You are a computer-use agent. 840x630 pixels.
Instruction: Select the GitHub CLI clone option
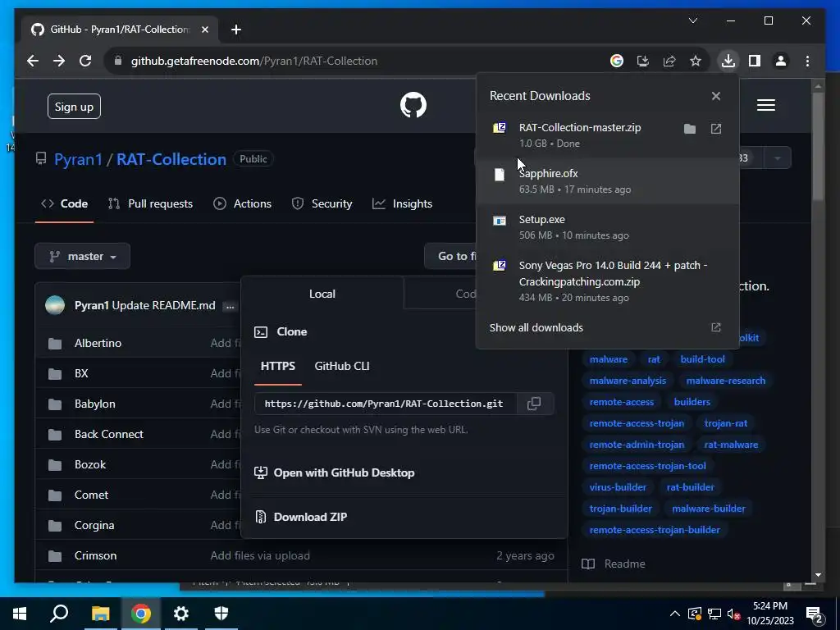point(342,367)
